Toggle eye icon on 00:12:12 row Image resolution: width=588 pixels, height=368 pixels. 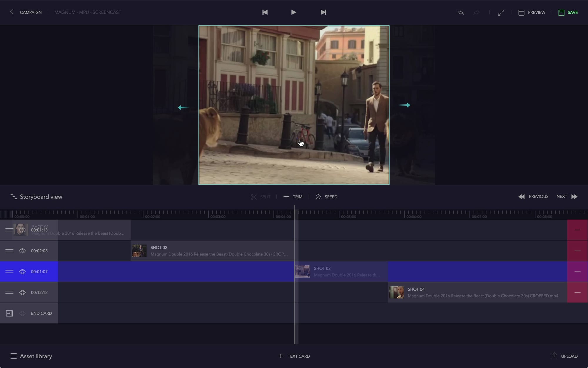point(22,293)
